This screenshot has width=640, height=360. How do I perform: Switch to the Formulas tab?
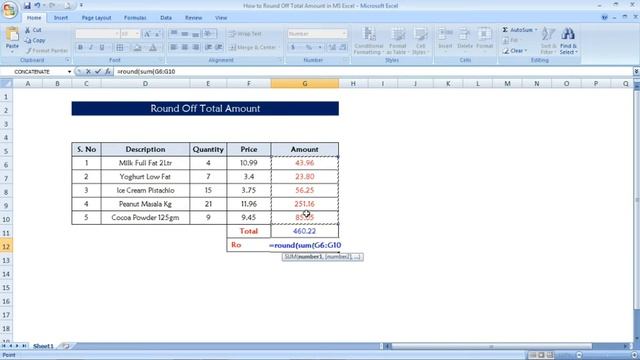[135, 18]
